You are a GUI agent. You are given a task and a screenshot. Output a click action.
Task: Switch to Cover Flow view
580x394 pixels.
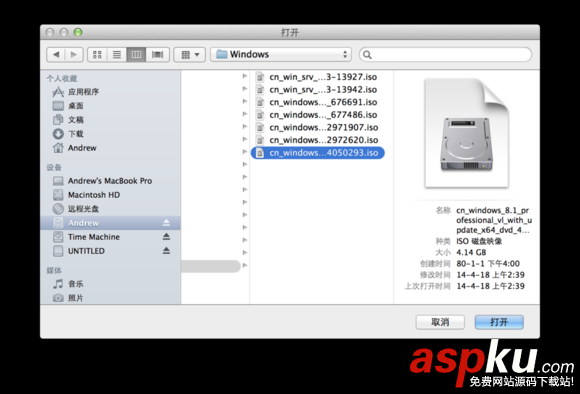point(158,55)
